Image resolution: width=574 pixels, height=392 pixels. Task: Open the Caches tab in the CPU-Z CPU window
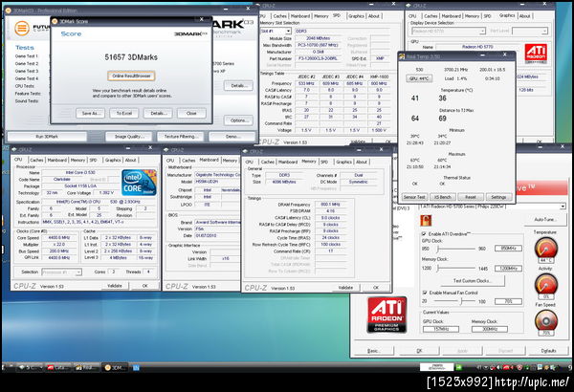pos(36,161)
